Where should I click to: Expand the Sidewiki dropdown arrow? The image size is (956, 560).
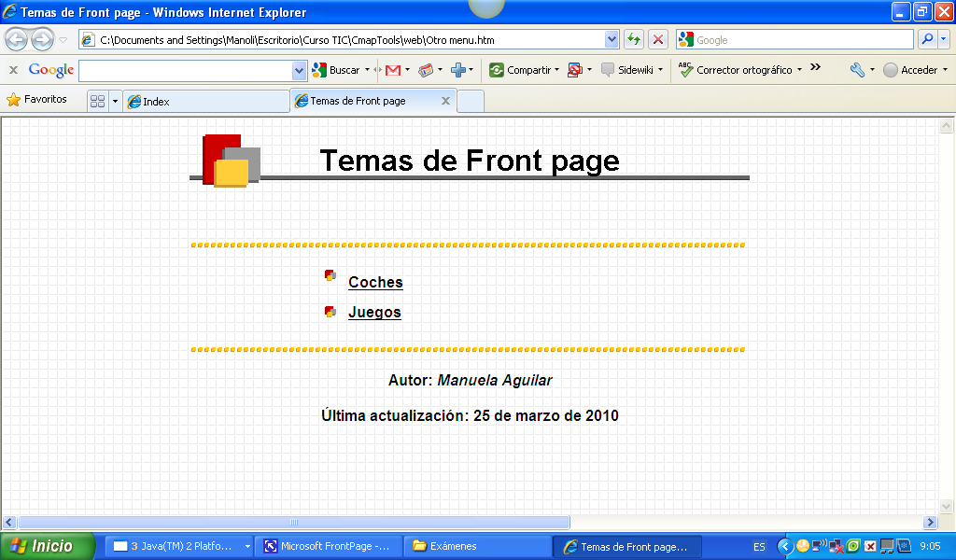pos(660,70)
